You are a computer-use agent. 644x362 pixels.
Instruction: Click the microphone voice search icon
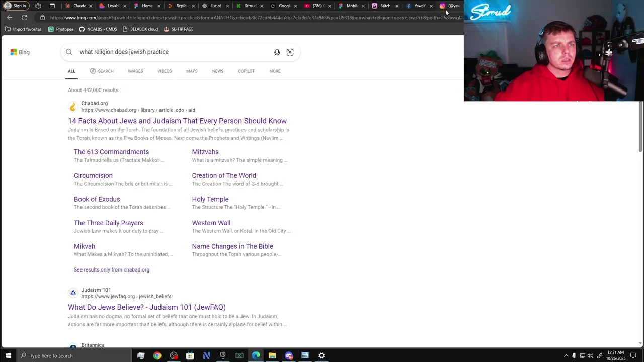pos(277,52)
